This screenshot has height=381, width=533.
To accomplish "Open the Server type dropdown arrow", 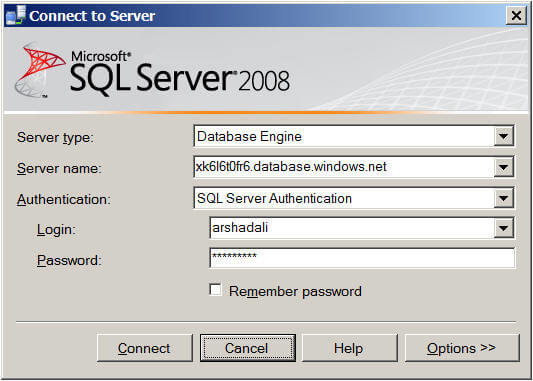I will (x=503, y=137).
